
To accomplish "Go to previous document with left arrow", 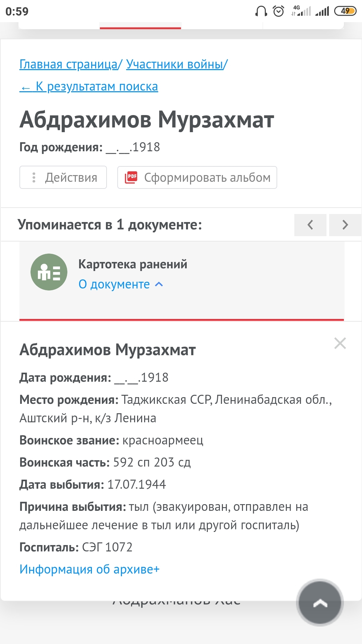I will pos(310,225).
